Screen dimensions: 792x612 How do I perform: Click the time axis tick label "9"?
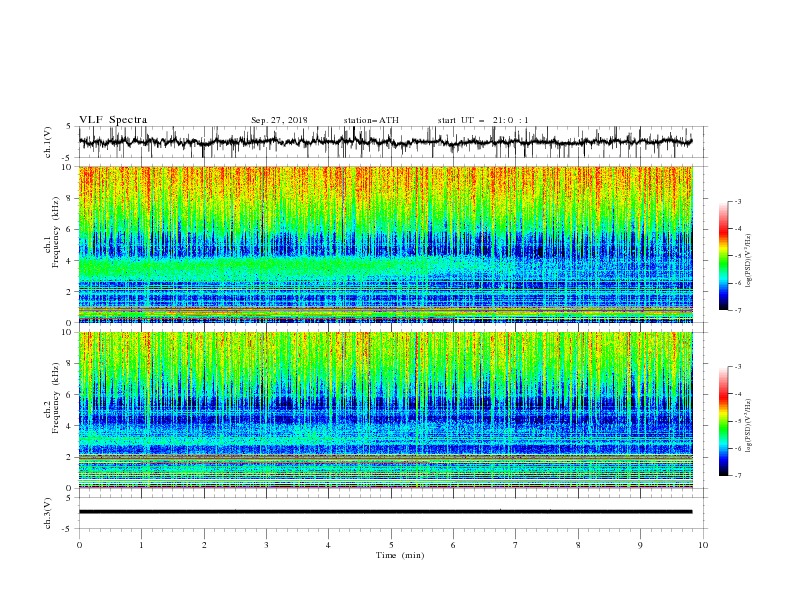click(640, 545)
